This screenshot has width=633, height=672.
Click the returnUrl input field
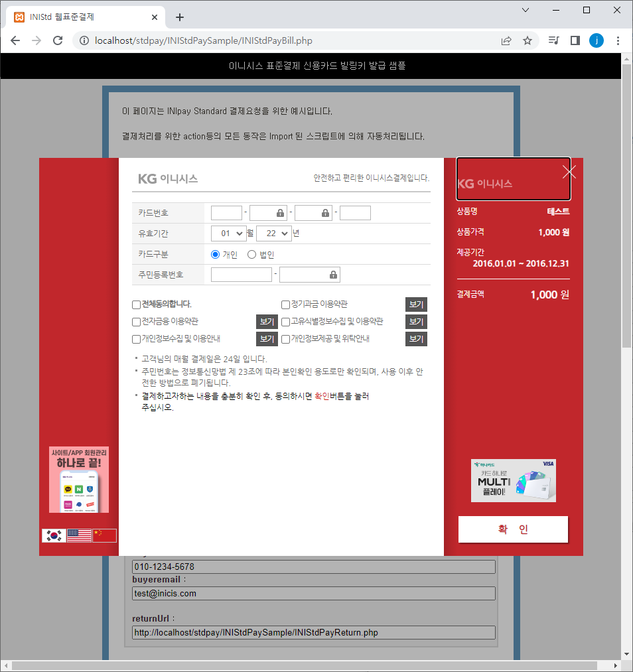pos(314,633)
